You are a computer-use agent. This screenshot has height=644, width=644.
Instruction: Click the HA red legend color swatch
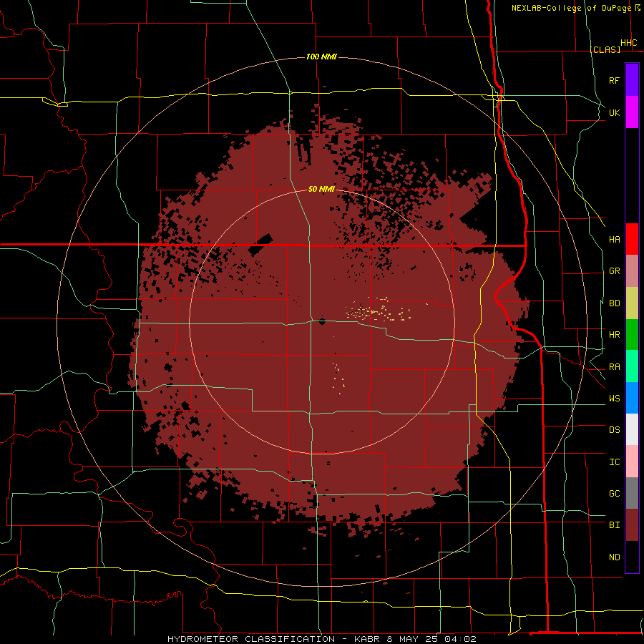(632, 239)
